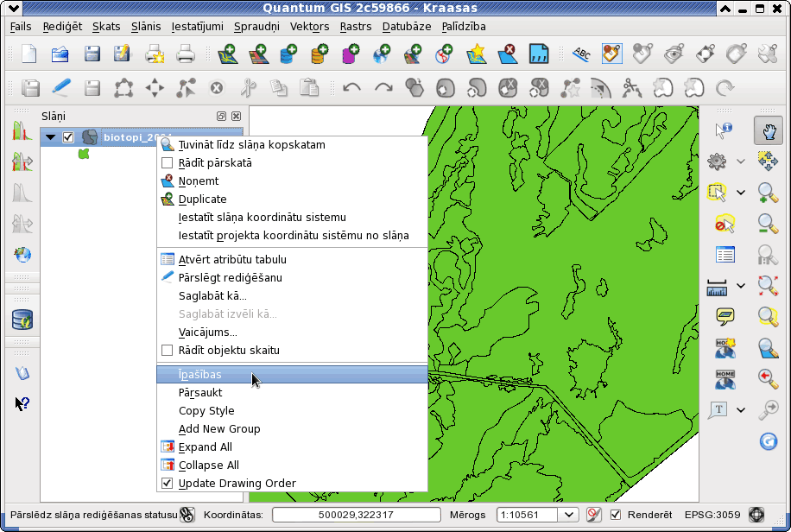Expand the gear action tool dropdown arrow

pyautogui.click(x=741, y=161)
